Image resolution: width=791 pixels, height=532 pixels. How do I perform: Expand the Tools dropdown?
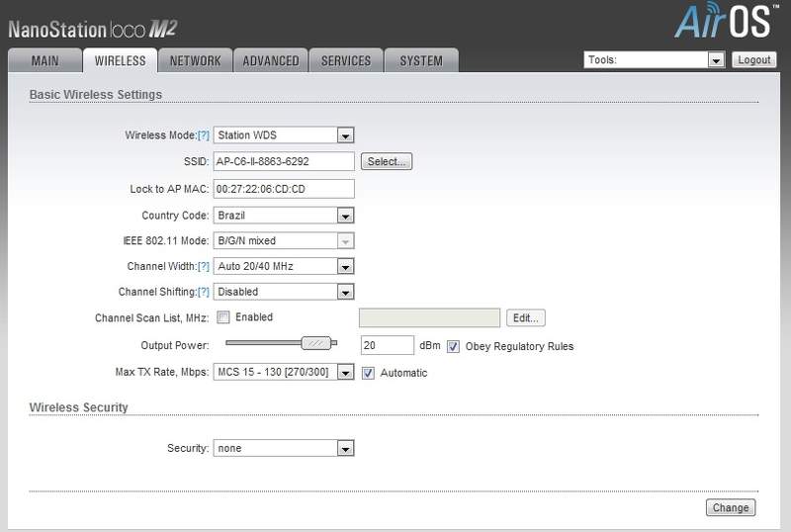655,59
